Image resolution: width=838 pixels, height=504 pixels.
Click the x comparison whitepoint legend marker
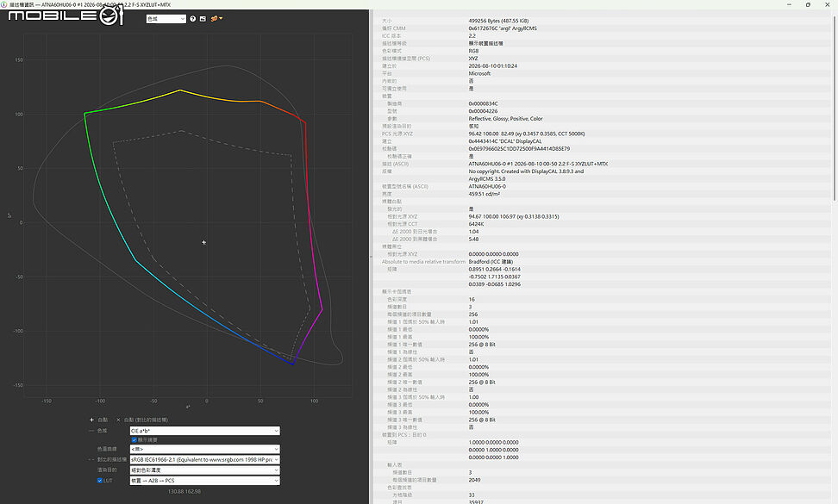pos(118,420)
